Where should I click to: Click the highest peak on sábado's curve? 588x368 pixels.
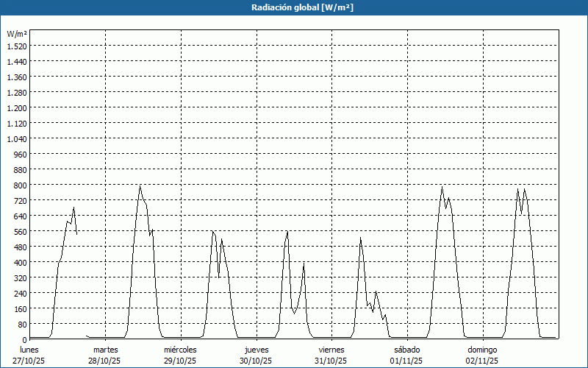coord(442,187)
